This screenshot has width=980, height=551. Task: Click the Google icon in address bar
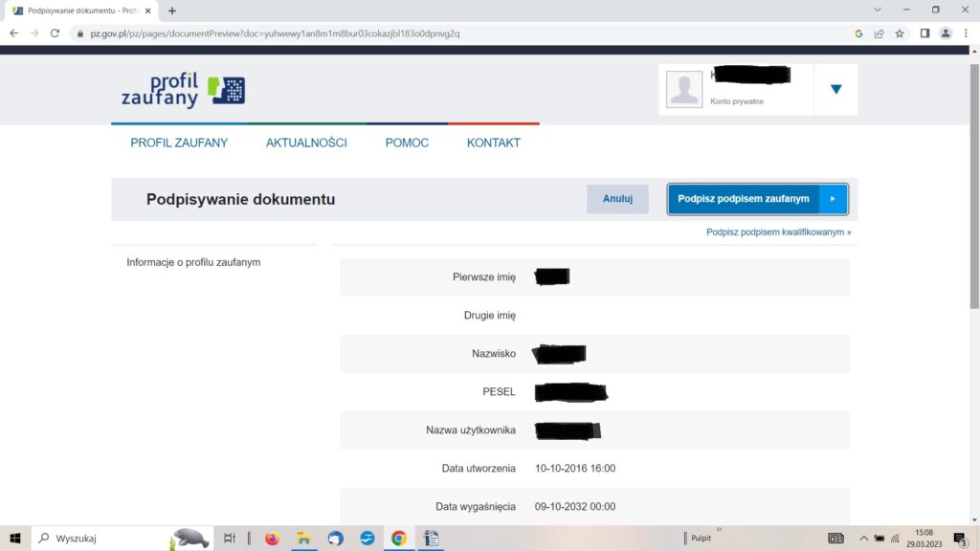click(858, 33)
